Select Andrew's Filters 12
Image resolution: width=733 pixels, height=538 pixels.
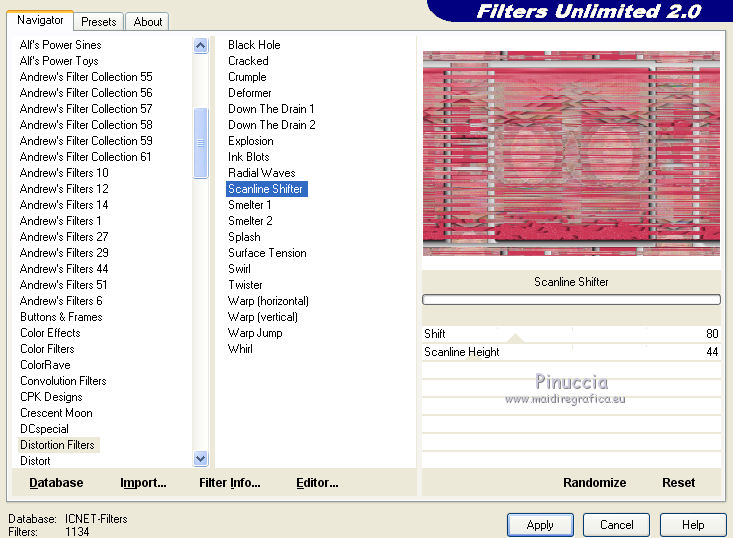coord(64,189)
